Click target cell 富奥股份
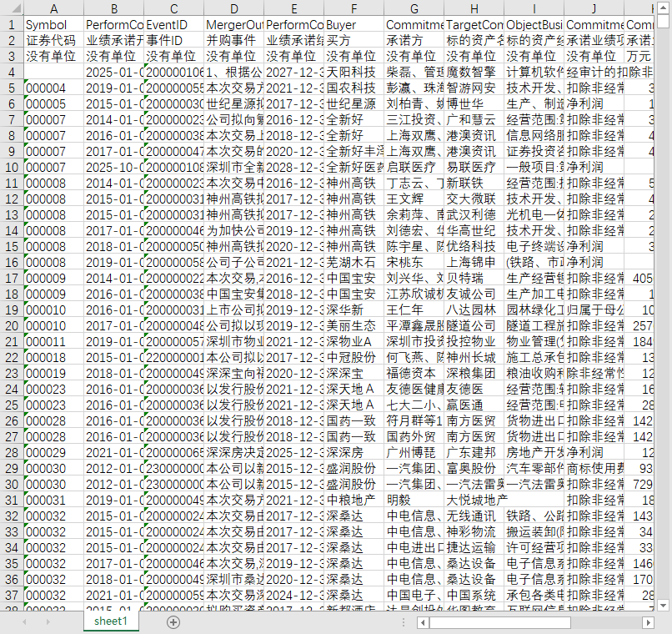The width and height of the screenshot is (672, 634). coord(474,469)
